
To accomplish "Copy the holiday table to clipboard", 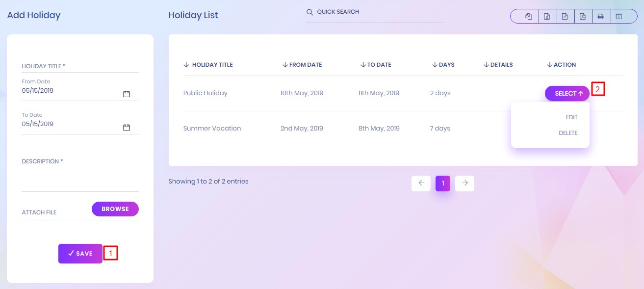I will (528, 17).
